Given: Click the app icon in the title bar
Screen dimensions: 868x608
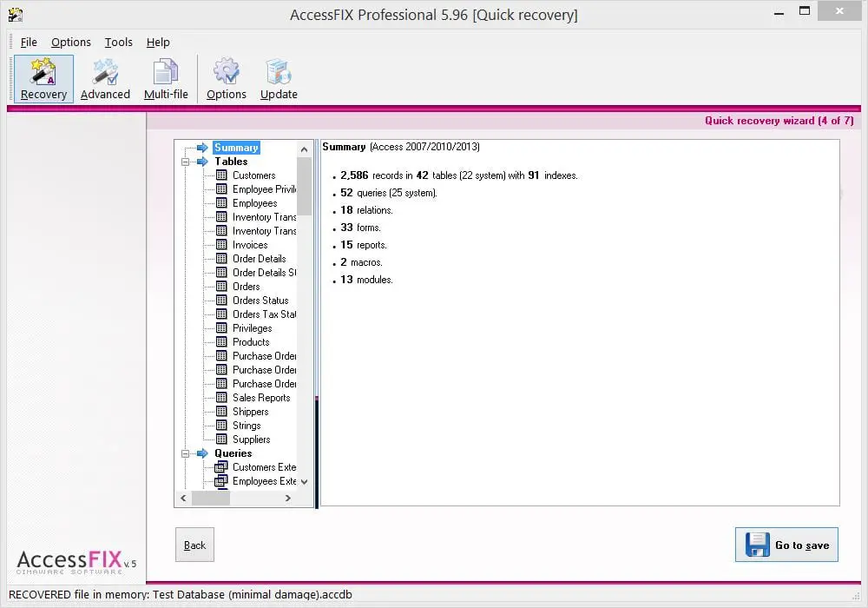Looking at the screenshot, I should pos(16,15).
